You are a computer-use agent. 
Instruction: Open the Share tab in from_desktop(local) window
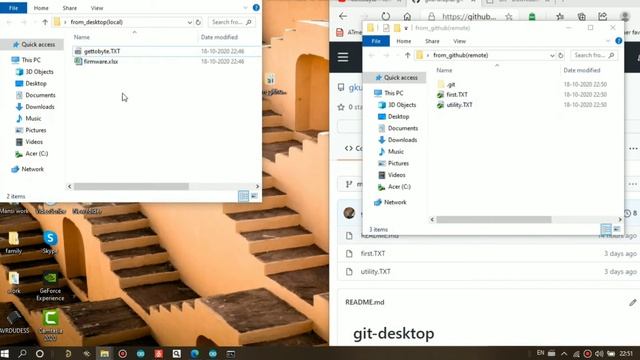(x=69, y=8)
